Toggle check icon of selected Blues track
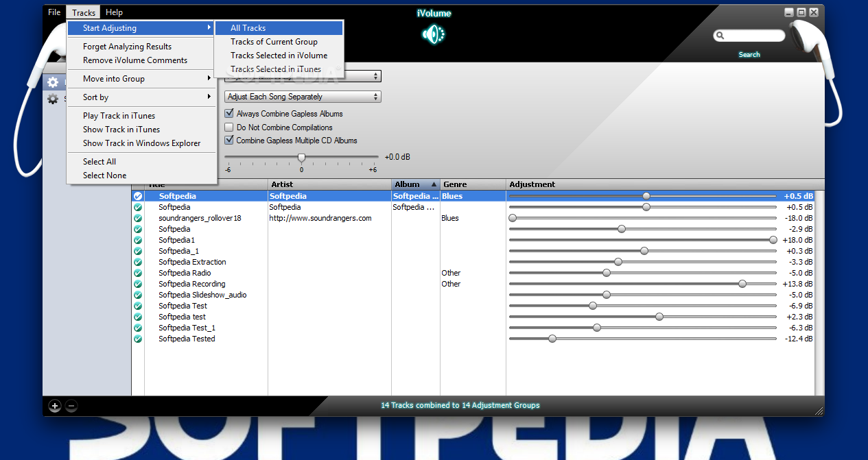Viewport: 868px width, 460px height. [138, 196]
